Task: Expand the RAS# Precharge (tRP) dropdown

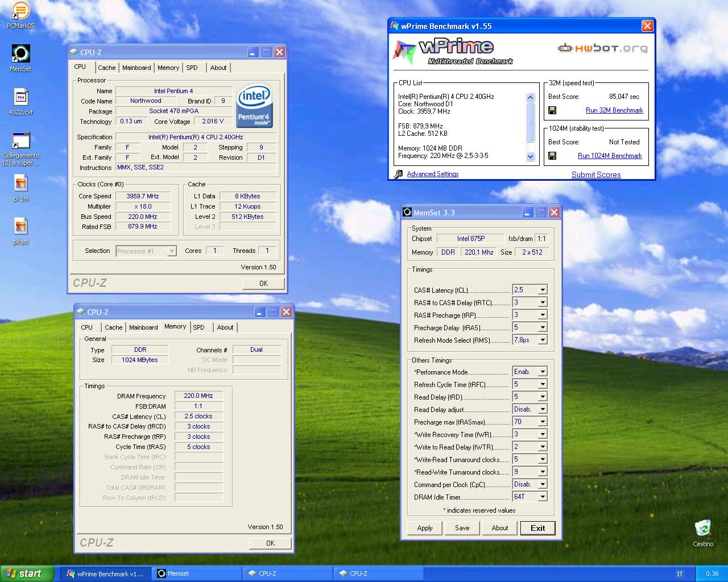Action: point(543,315)
